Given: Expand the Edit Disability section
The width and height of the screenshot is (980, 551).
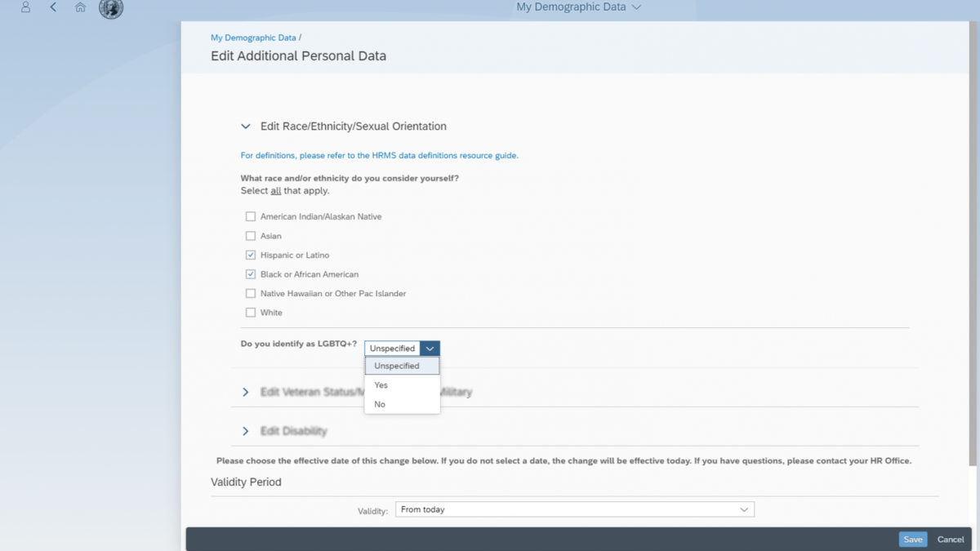Looking at the screenshot, I should pos(245,431).
